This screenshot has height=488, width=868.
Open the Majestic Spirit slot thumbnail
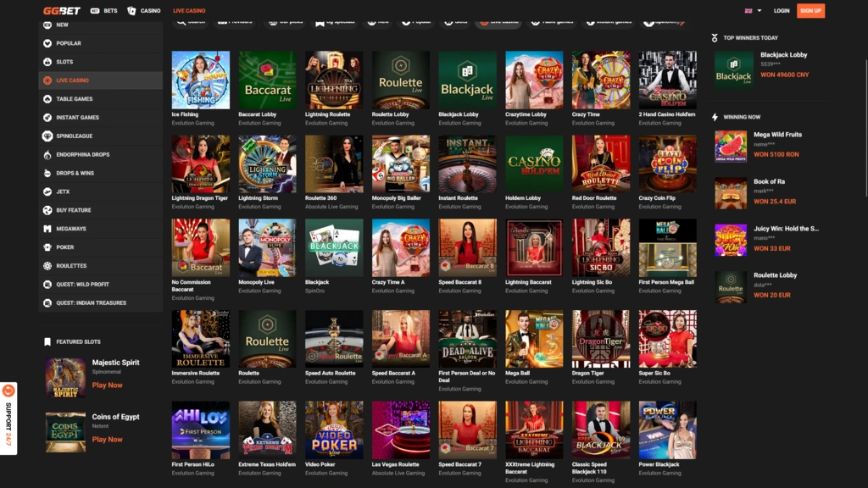(65, 378)
